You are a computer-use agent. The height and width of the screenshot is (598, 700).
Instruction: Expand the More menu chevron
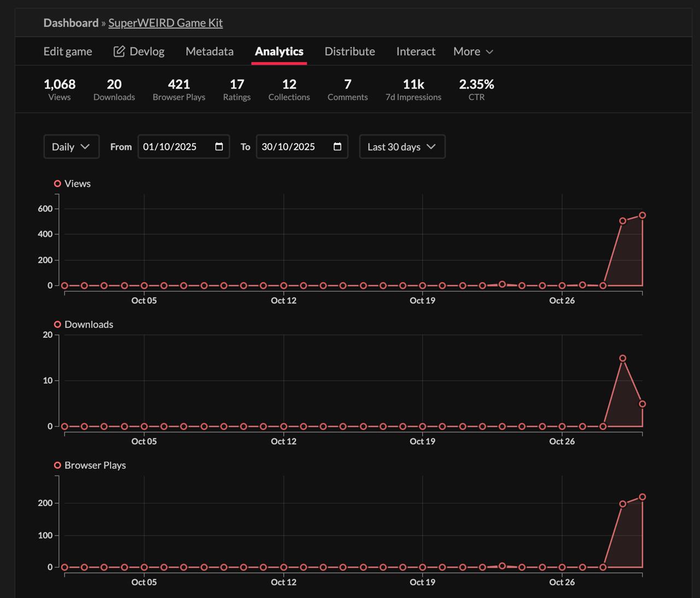[x=489, y=52]
